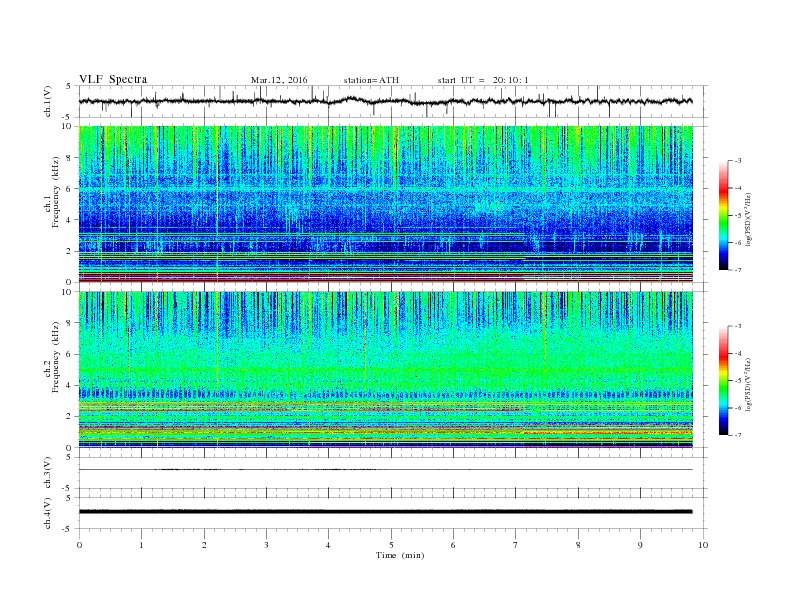
Task: Click the ch.4 thick black voltage trace
Action: (385, 512)
